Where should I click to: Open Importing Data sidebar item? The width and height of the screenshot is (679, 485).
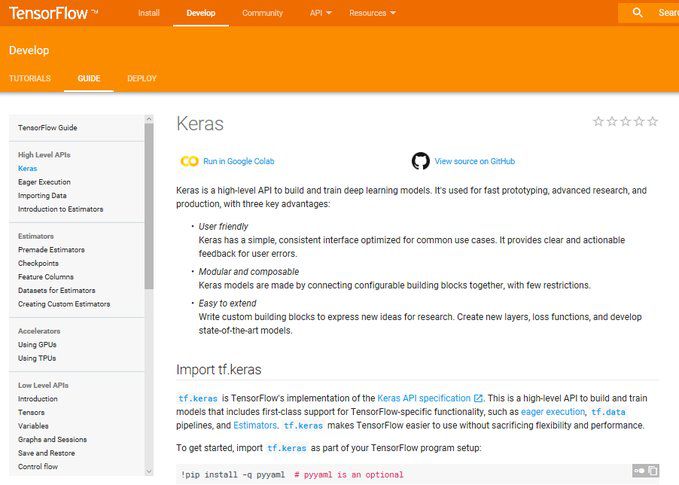42,195
